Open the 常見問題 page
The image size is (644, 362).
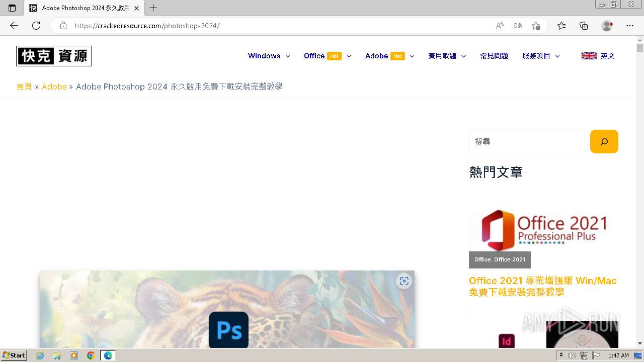click(494, 56)
